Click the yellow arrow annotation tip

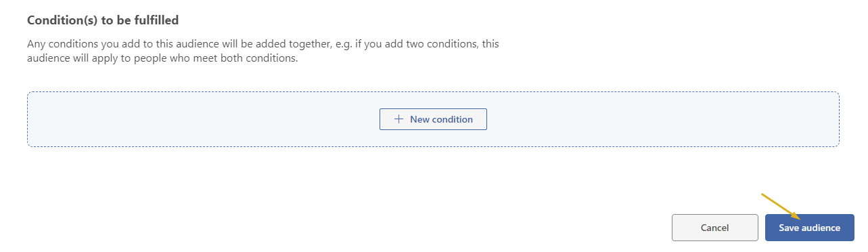tap(802, 219)
